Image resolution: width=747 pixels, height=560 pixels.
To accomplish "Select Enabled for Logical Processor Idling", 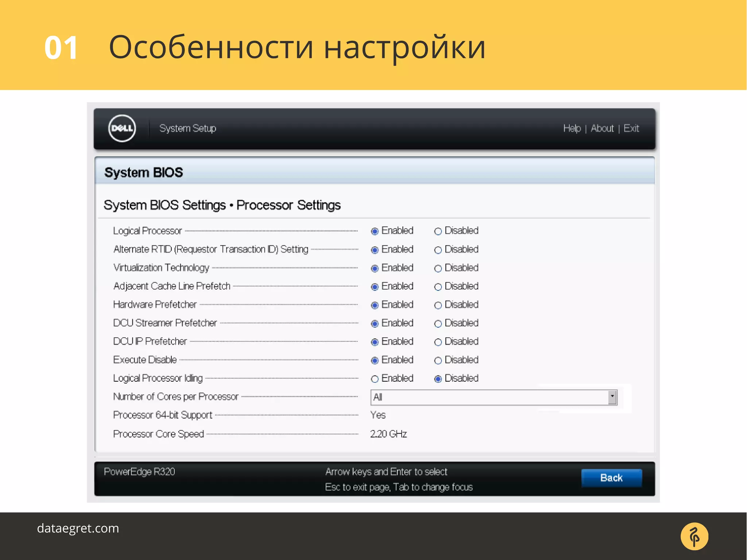I will (x=375, y=379).
